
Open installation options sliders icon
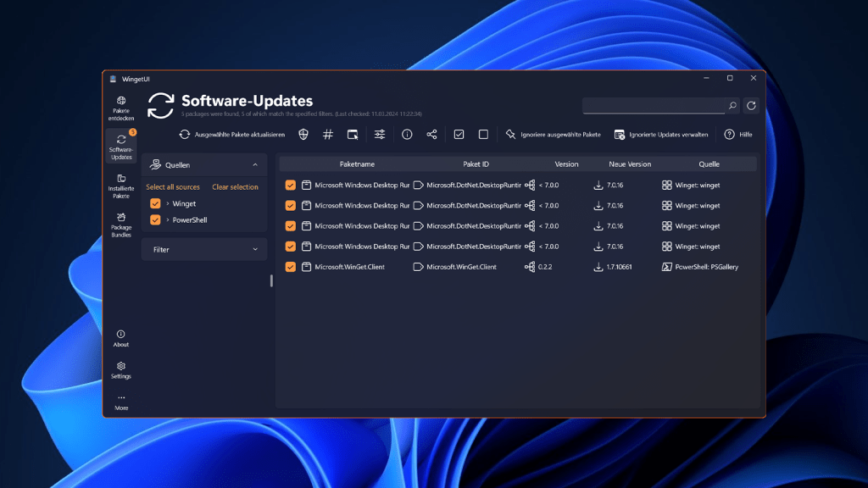click(380, 135)
